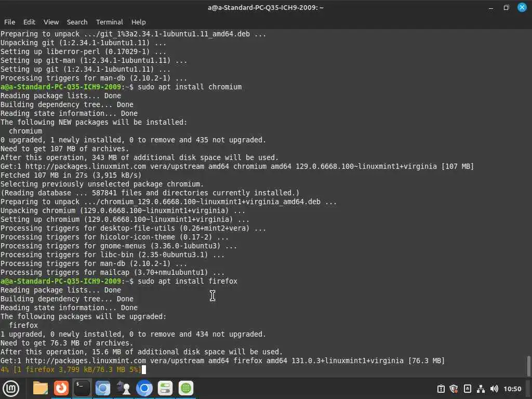Click the clipboard notification tray icon
The height and width of the screenshot is (399, 532).
[x=441, y=389]
